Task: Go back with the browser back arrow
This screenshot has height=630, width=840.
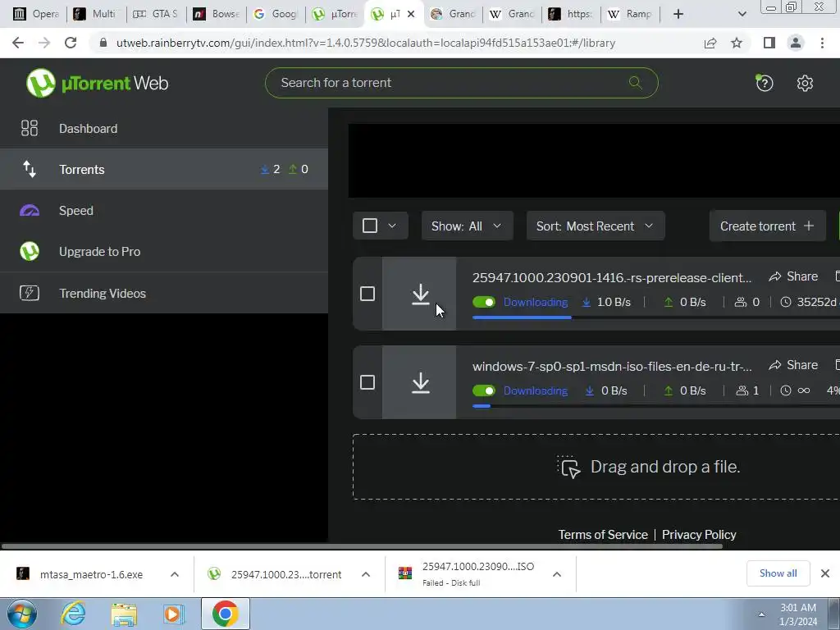Action: point(18,43)
